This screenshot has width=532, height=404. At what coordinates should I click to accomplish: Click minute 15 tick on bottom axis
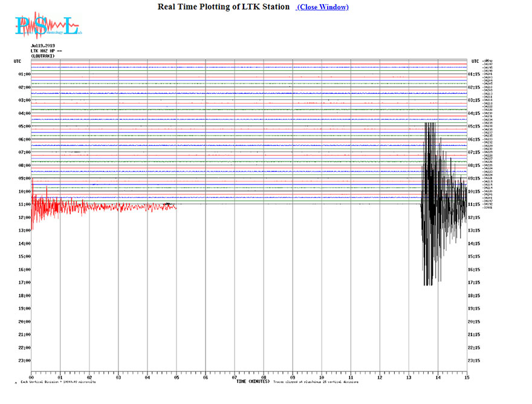(466, 377)
